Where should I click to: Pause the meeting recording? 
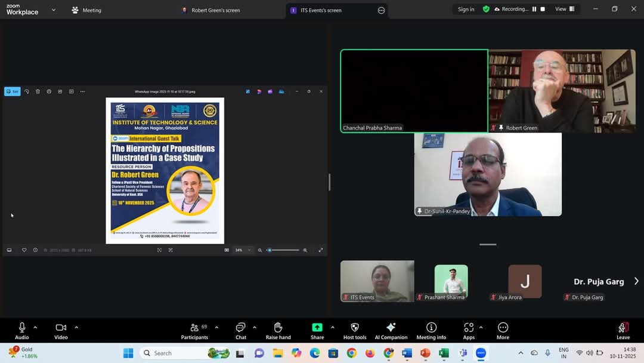point(534,10)
